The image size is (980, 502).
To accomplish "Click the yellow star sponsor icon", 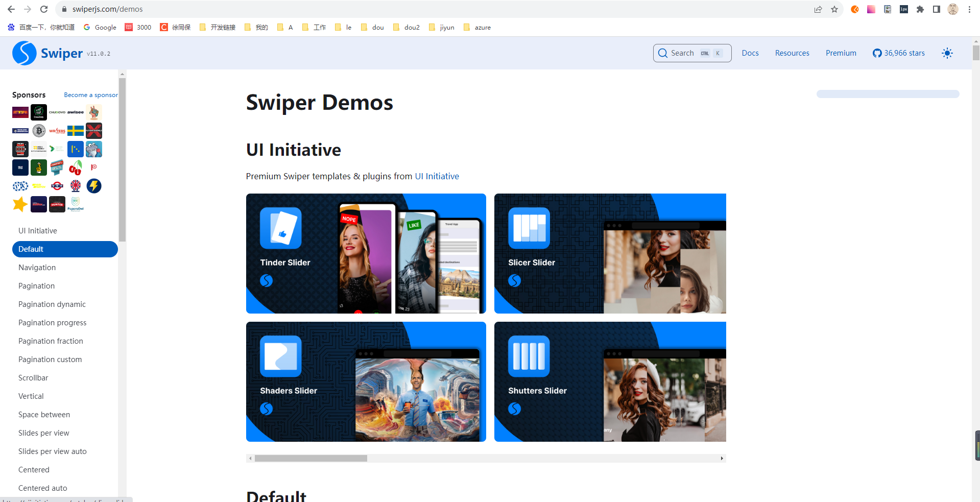I will pos(20,204).
